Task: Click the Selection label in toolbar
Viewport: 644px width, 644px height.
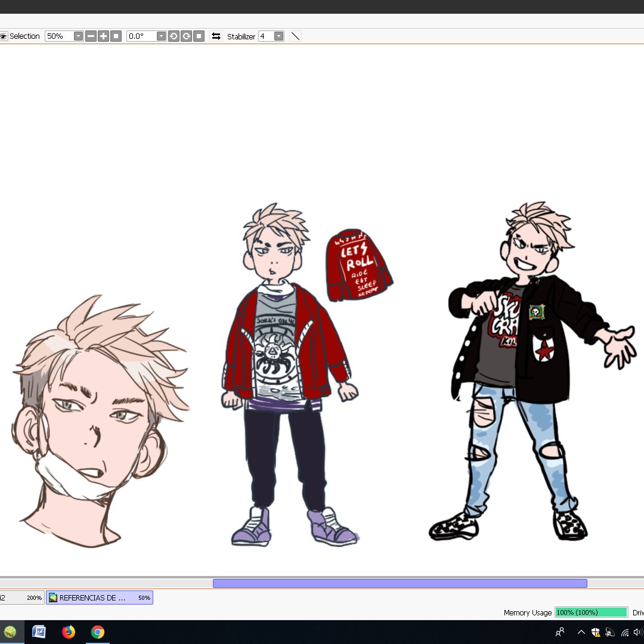Action: (24, 36)
